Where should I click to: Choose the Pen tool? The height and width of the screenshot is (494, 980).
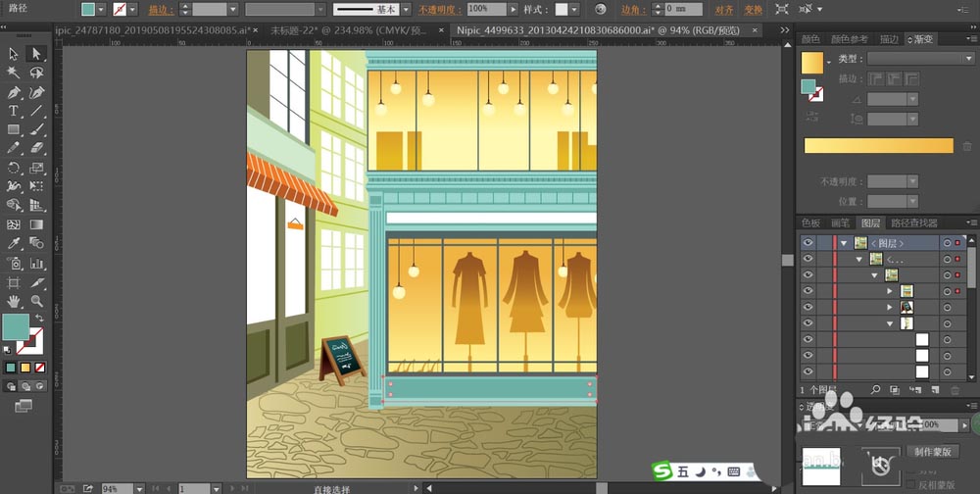click(14, 92)
